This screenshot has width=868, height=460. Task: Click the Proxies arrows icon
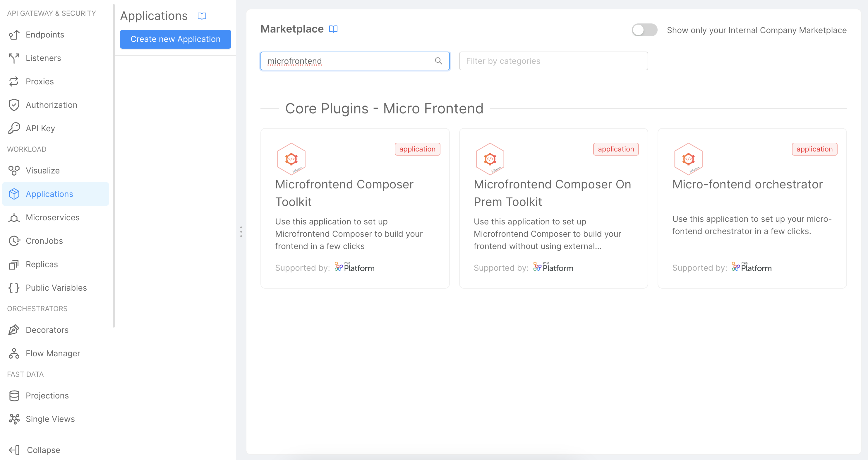click(13, 81)
